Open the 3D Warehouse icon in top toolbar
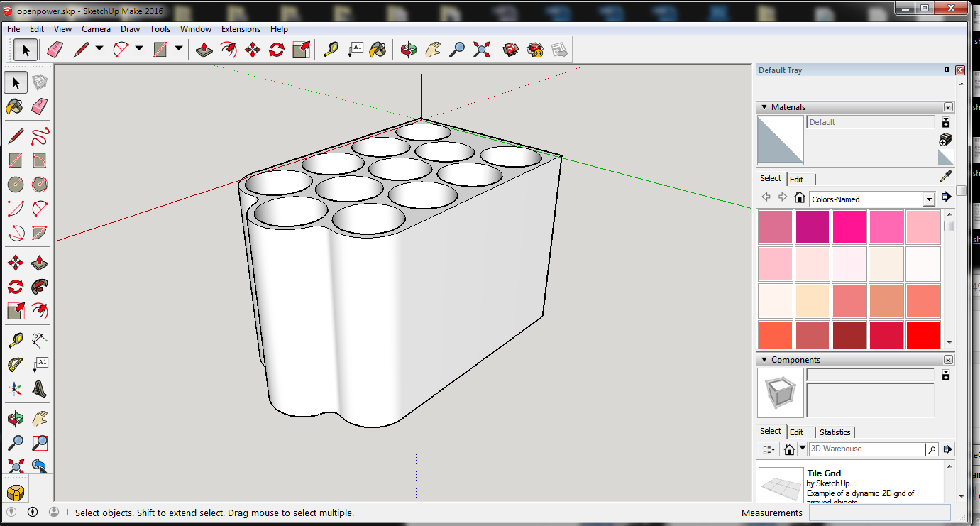Viewport: 980px width, 526px height. coord(512,50)
